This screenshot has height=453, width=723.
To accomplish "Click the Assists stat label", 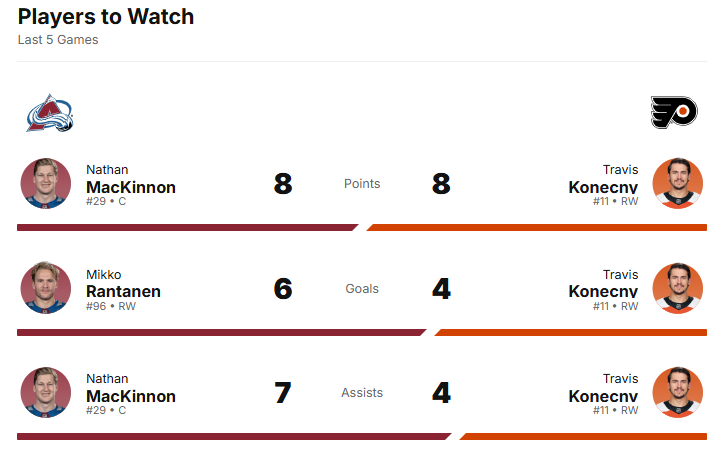I will pos(362,392).
